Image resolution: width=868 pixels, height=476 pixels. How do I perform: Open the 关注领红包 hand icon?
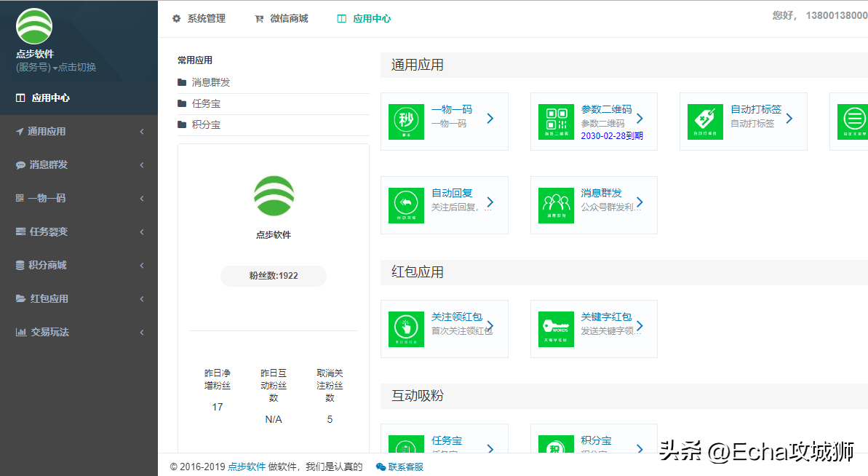point(406,329)
